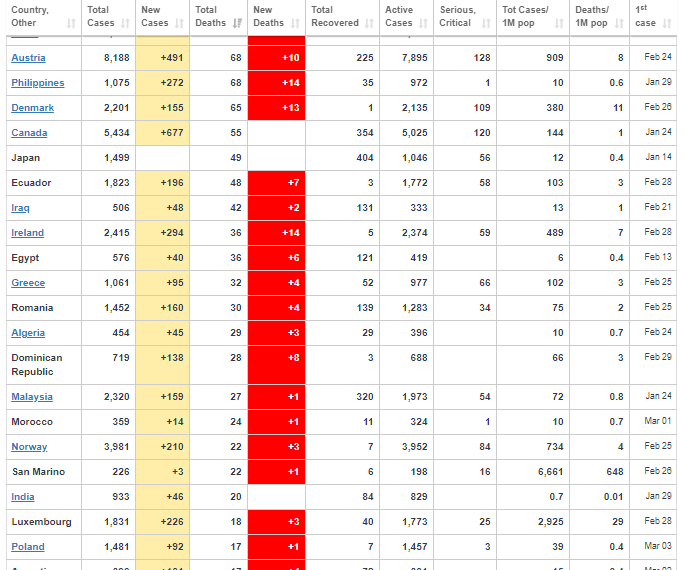Sort by Tot Cases/1M pop arrows
Image resolution: width=684 pixels, height=570 pixels.
[x=559, y=23]
